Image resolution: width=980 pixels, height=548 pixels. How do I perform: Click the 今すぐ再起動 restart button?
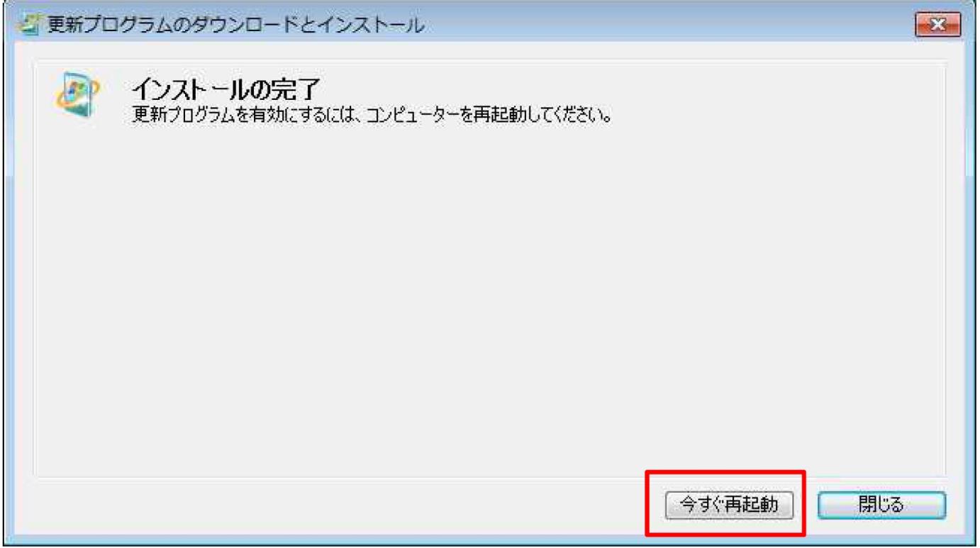tap(728, 504)
